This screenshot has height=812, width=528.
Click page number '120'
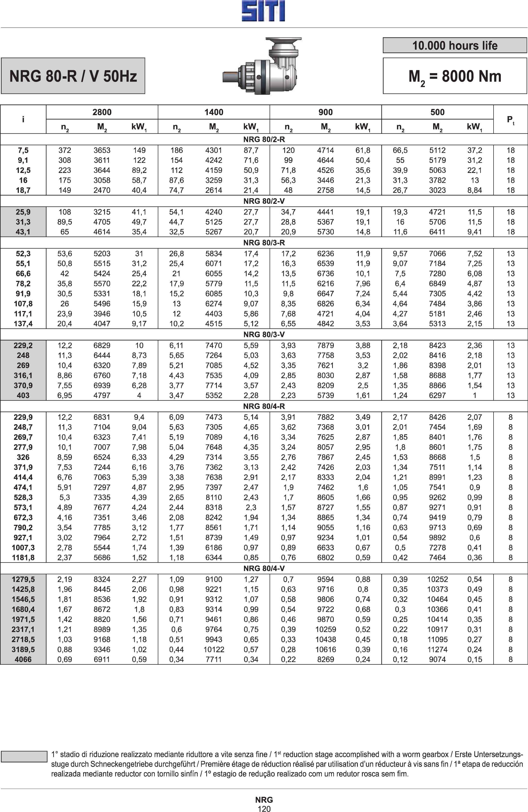pos(264,808)
